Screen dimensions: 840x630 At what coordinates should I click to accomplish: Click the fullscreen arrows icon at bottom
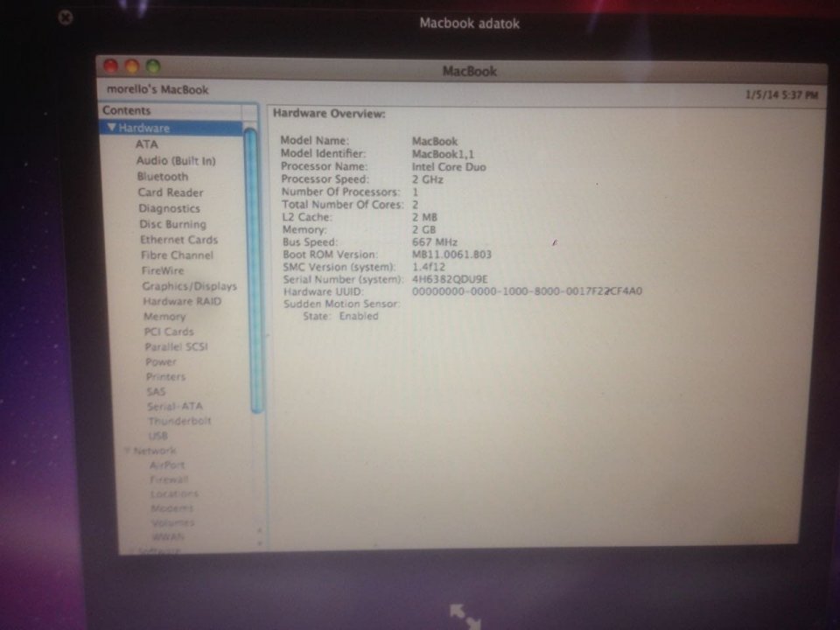(465, 616)
